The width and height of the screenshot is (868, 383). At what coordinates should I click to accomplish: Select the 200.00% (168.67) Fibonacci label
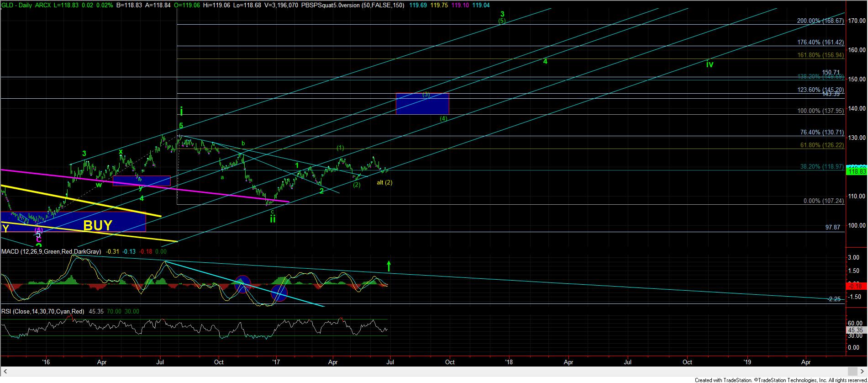[x=820, y=21]
